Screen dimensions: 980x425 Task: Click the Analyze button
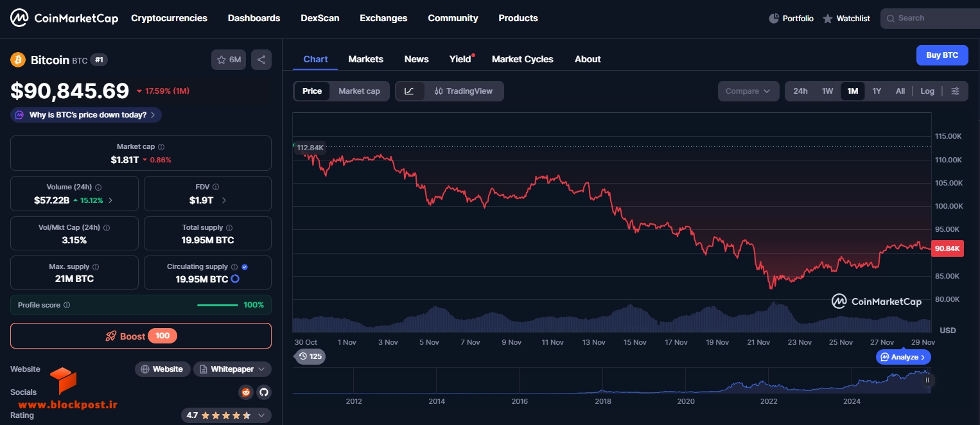[x=903, y=357]
